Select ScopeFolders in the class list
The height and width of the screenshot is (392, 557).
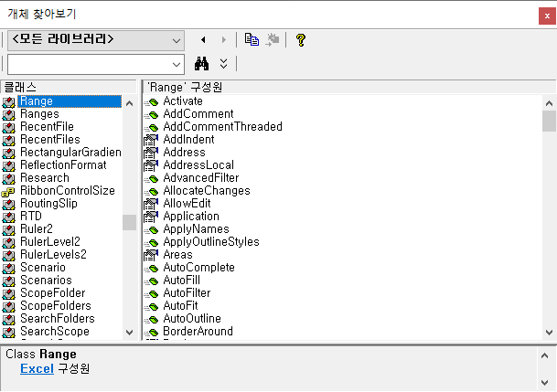pyautogui.click(x=56, y=305)
